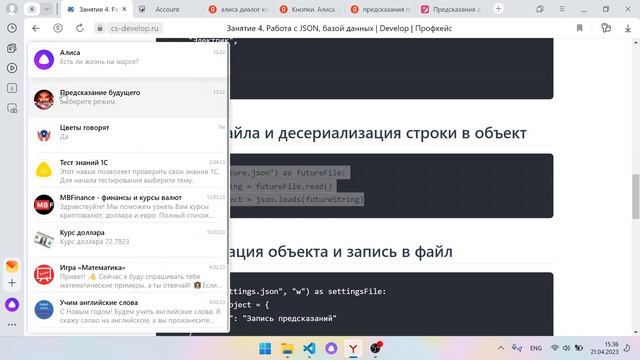
Task: Open the Yandex ID icon near address bar
Action: tap(58, 28)
